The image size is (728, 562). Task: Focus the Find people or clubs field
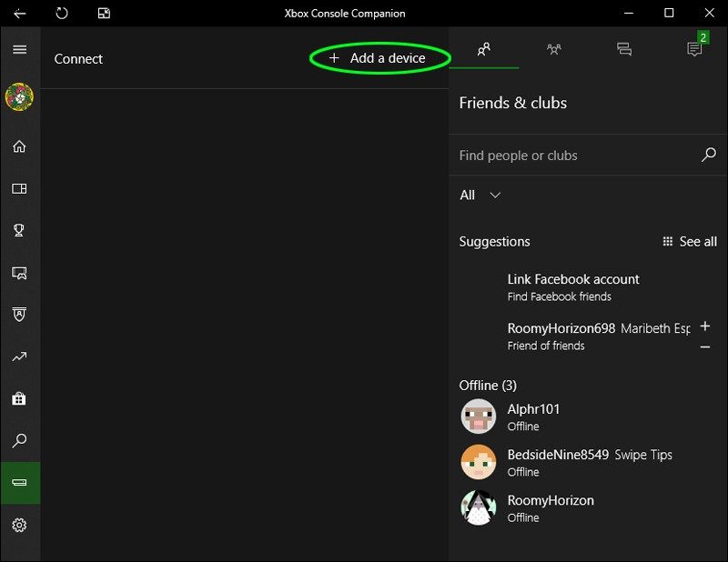pos(579,155)
